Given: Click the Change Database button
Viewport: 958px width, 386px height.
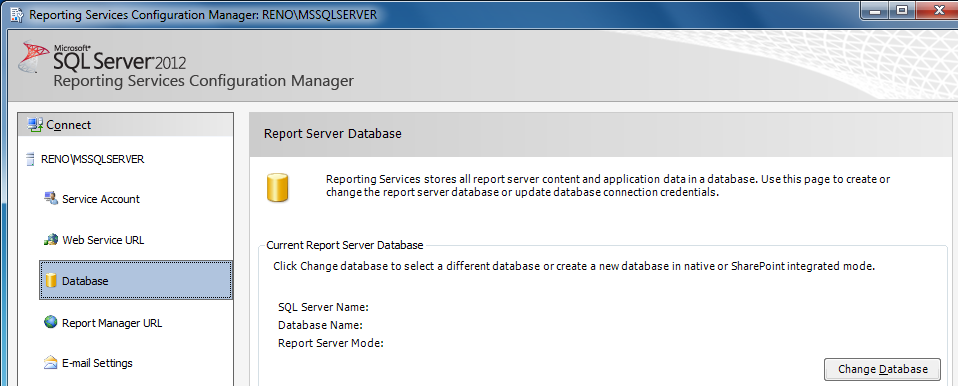Looking at the screenshot, I should point(882,369).
